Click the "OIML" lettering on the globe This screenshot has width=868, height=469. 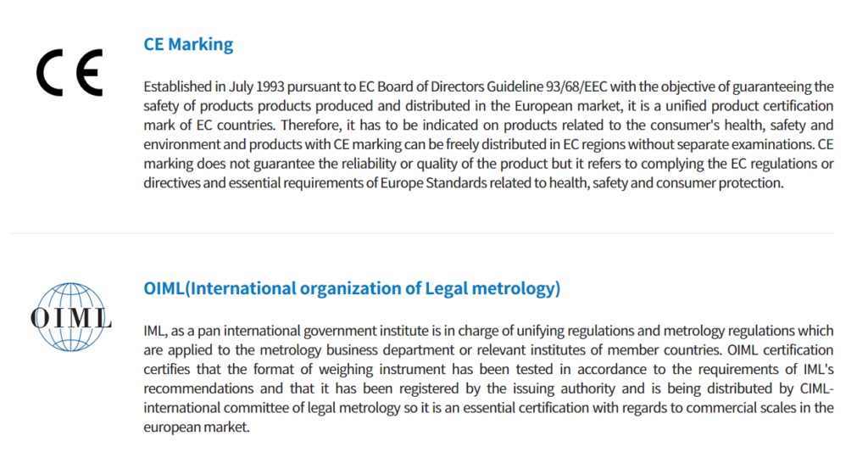click(x=70, y=319)
